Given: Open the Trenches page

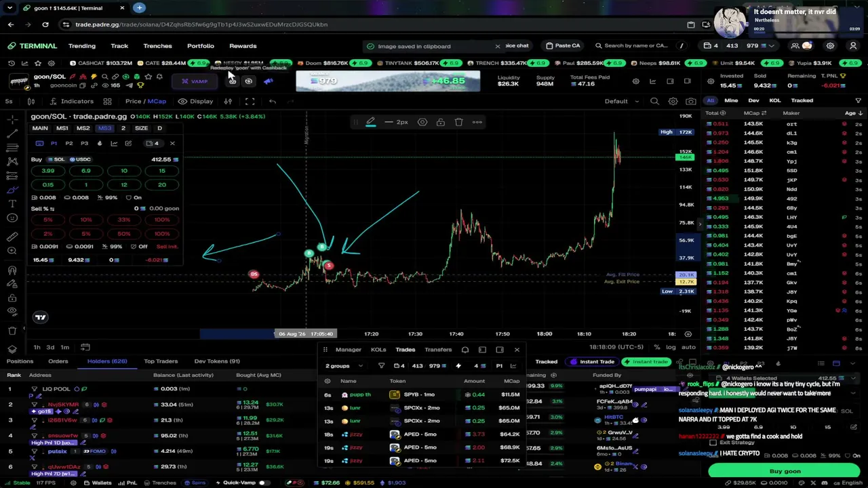Looking at the screenshot, I should 157,46.
